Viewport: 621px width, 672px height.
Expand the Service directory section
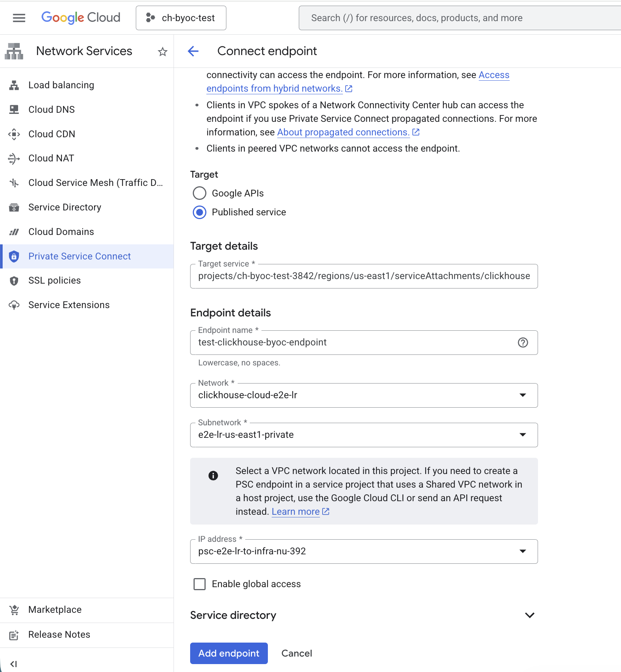click(530, 615)
